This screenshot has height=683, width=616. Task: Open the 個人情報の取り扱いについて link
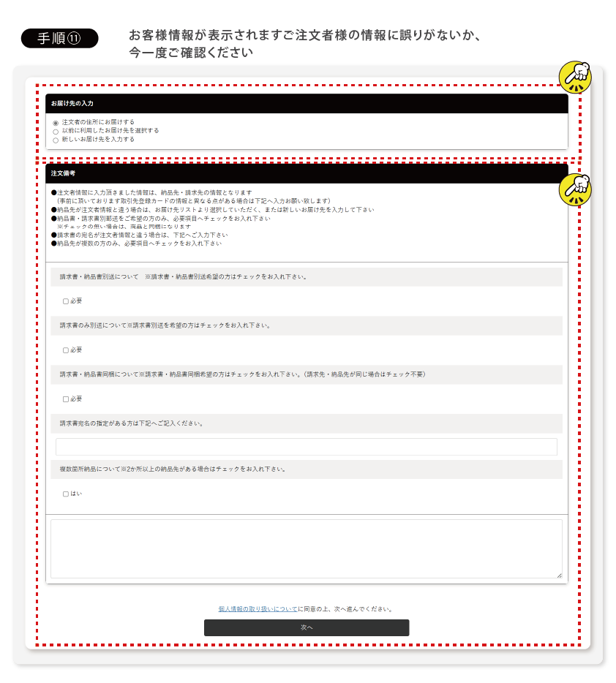258,608
